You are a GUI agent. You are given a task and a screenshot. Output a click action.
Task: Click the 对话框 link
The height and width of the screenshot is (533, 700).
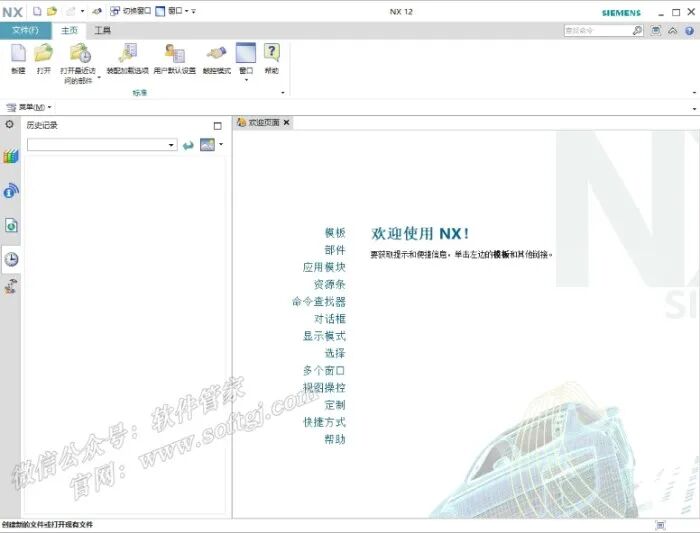[330, 319]
